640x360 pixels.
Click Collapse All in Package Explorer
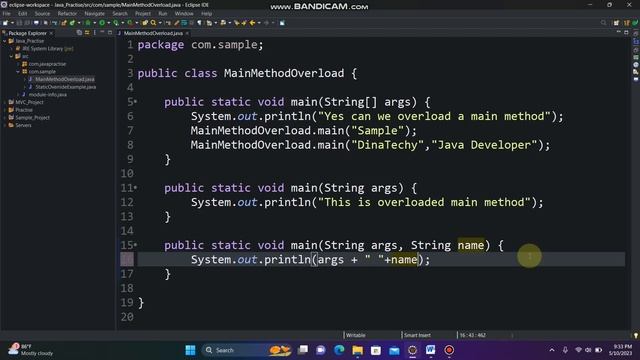pyautogui.click(x=79, y=33)
